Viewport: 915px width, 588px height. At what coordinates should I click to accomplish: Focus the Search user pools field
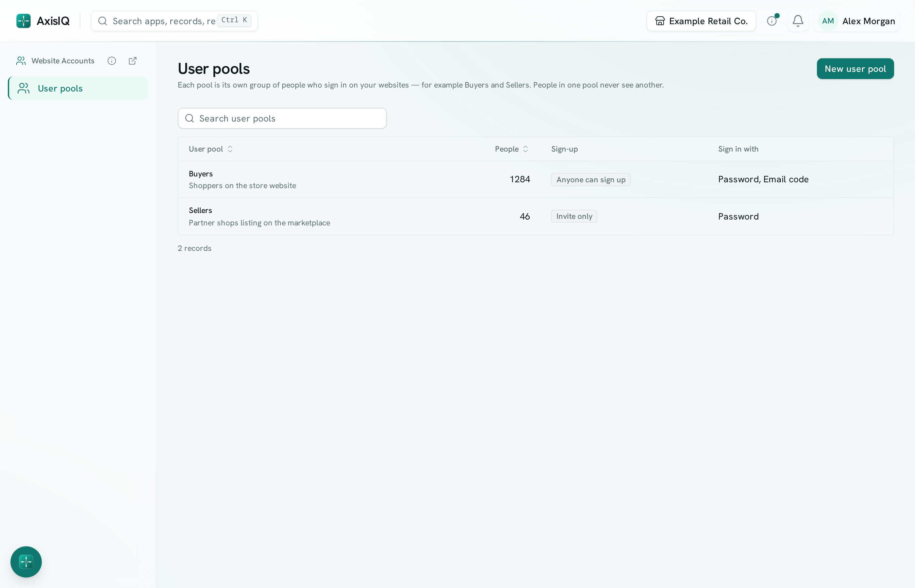click(x=282, y=118)
